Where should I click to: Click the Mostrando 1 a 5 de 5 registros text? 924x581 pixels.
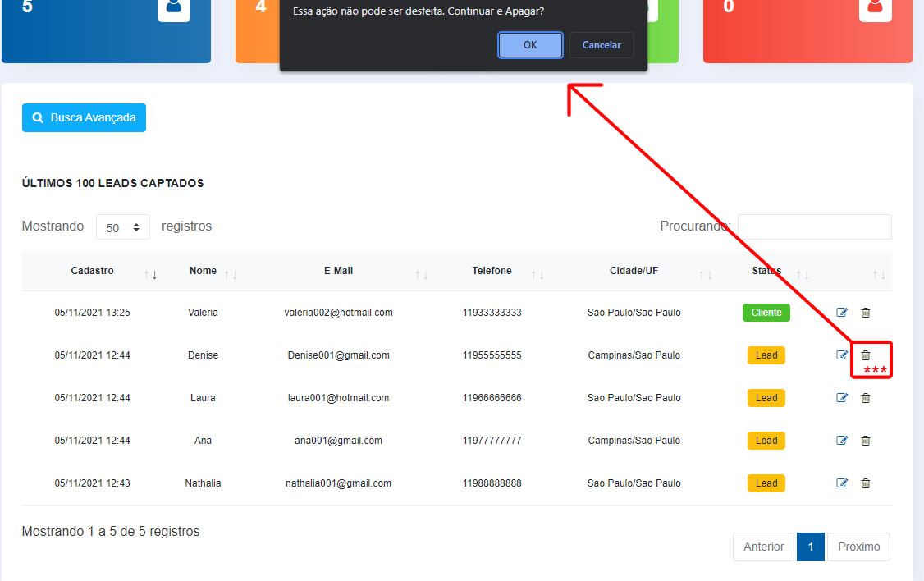pyautogui.click(x=111, y=532)
